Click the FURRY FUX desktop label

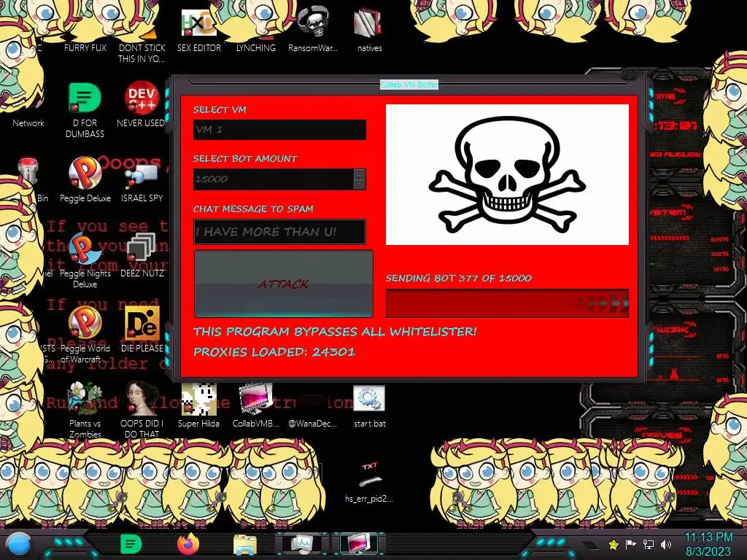(x=85, y=47)
